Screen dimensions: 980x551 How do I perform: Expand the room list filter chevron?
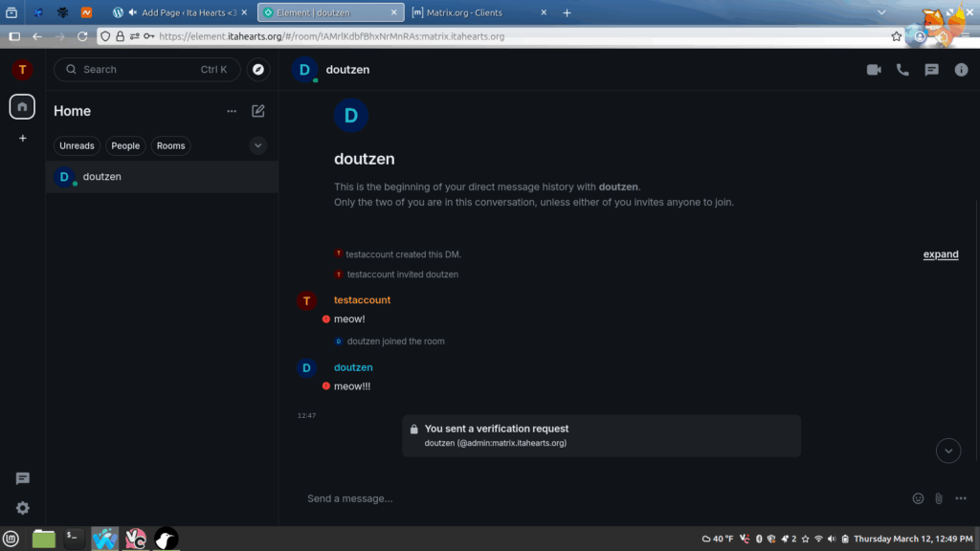click(257, 145)
